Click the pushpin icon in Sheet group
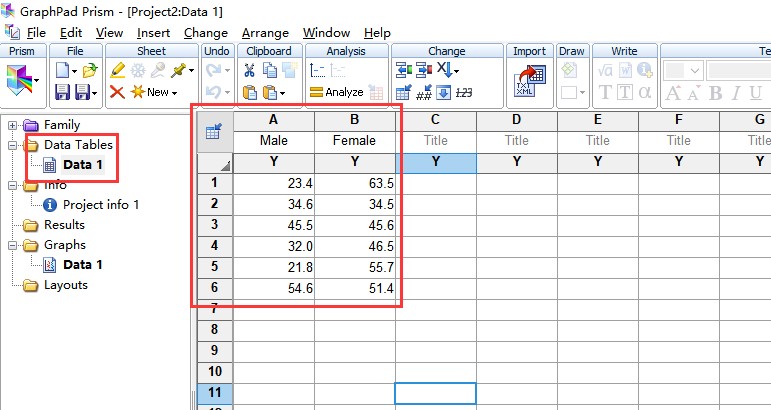This screenshot has height=410, width=771. point(178,70)
